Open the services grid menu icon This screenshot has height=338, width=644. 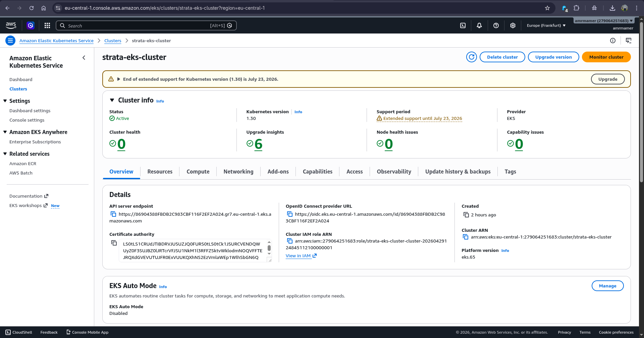click(x=47, y=25)
